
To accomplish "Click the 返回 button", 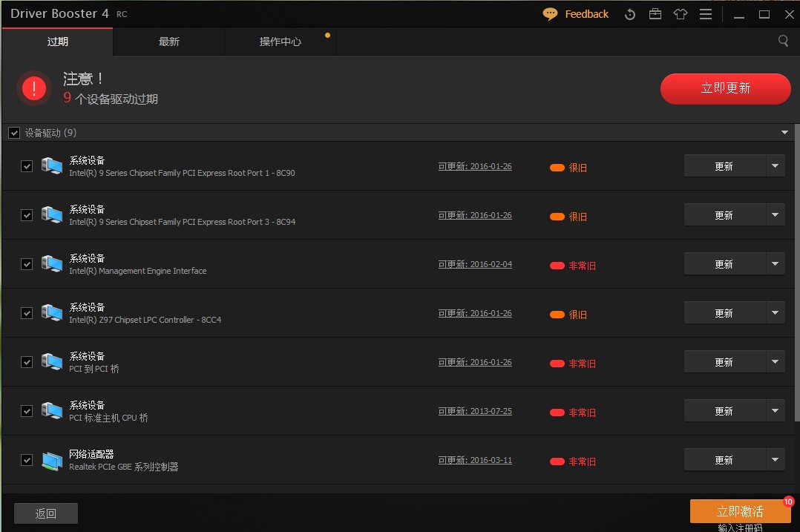I will (46, 513).
